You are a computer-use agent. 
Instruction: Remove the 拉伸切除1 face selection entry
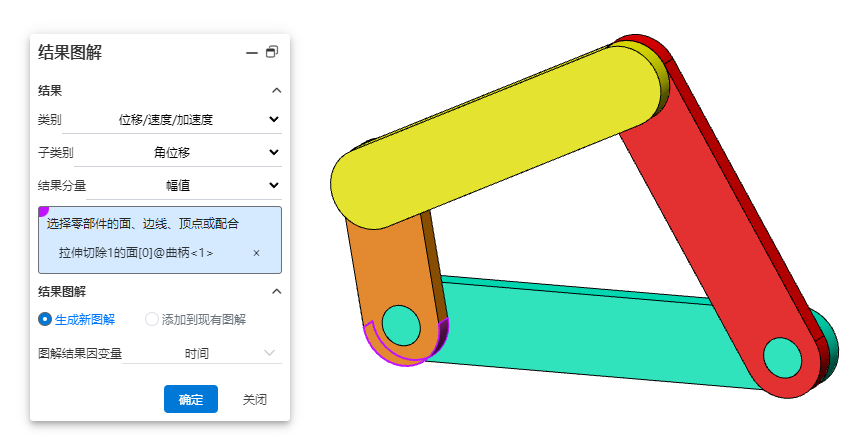[256, 253]
